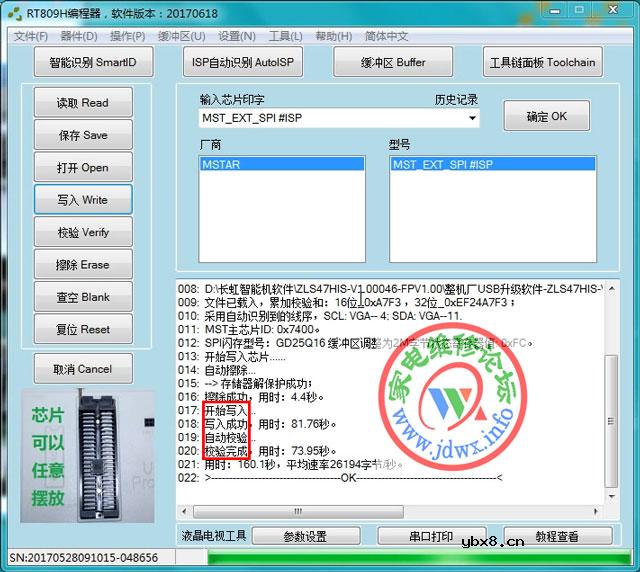Close the RT809H programmer window
Screen dimensions: 640x572
[613, 11]
